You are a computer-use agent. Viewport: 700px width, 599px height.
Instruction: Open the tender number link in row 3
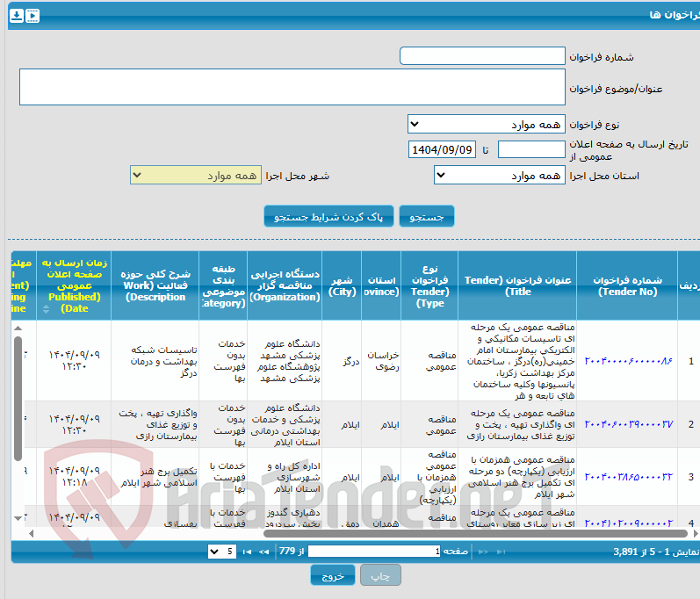pyautogui.click(x=629, y=477)
